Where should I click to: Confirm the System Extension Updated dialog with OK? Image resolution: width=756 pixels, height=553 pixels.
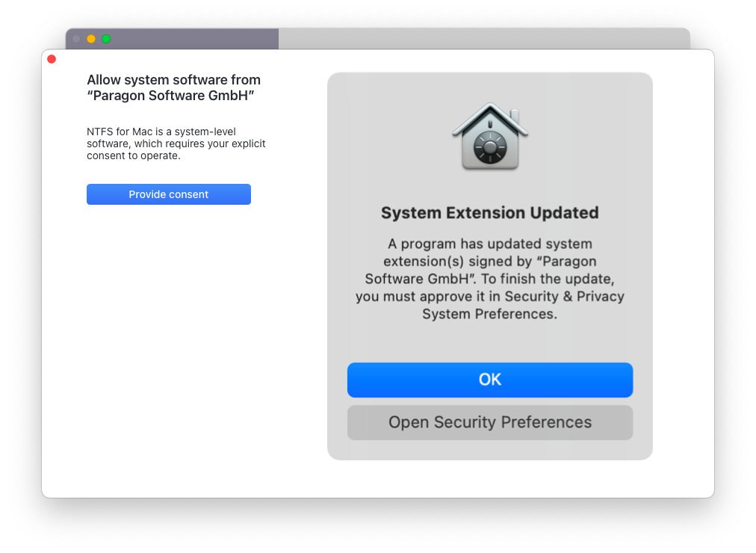[x=490, y=380]
